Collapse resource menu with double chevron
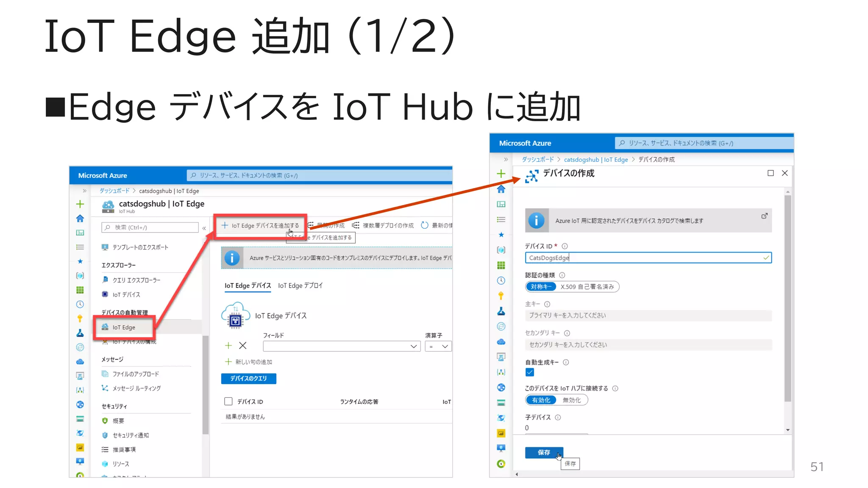This screenshot has height=488, width=868. point(204,228)
